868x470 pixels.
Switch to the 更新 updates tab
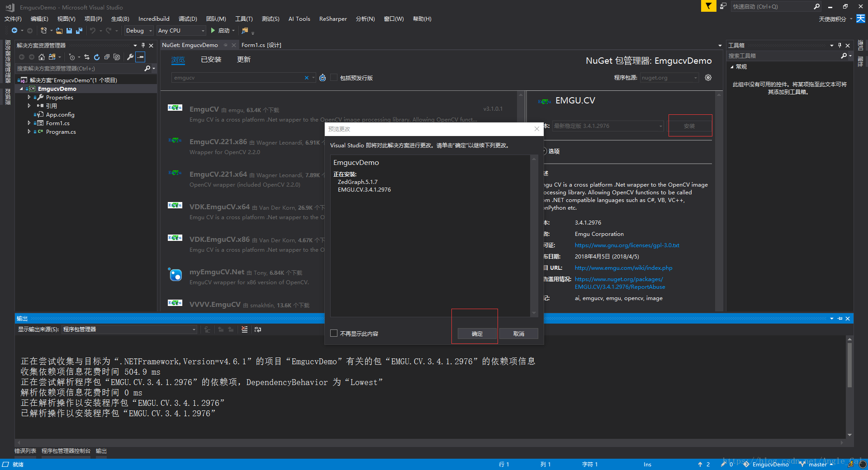[244, 60]
